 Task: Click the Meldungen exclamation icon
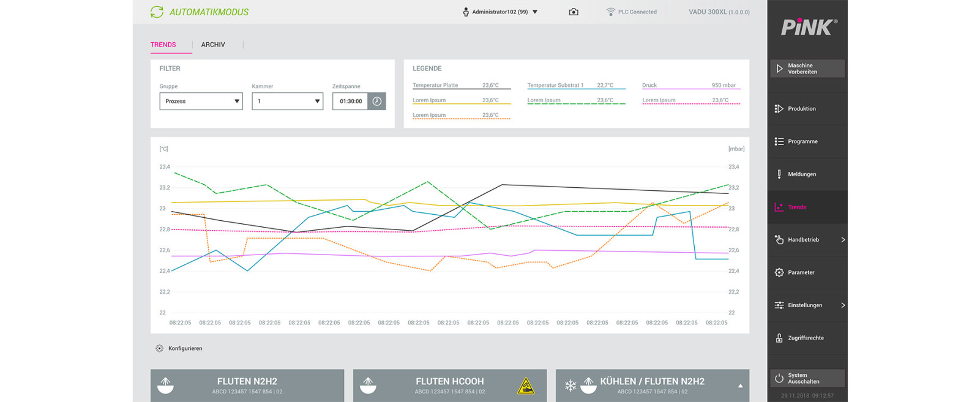[x=779, y=174]
